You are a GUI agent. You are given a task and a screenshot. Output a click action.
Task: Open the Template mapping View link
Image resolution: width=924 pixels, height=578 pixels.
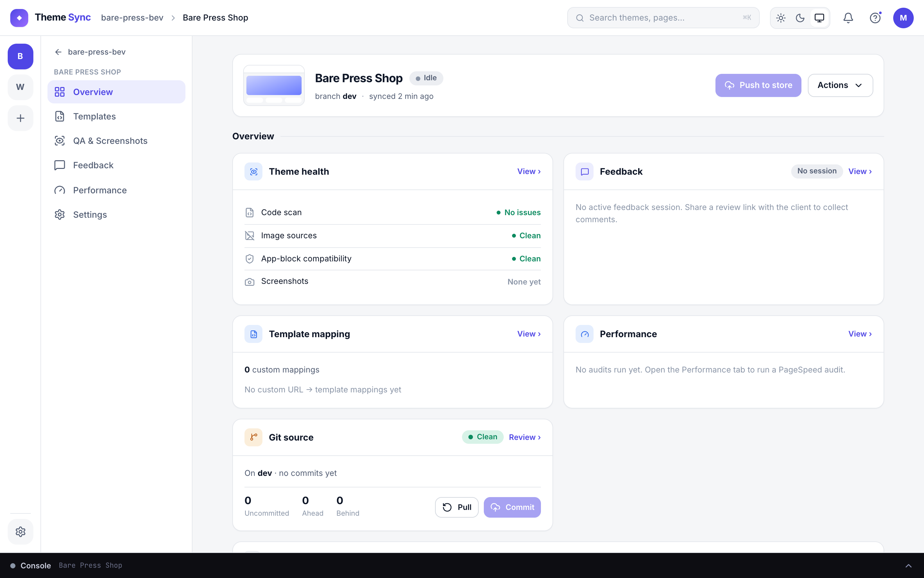(529, 334)
